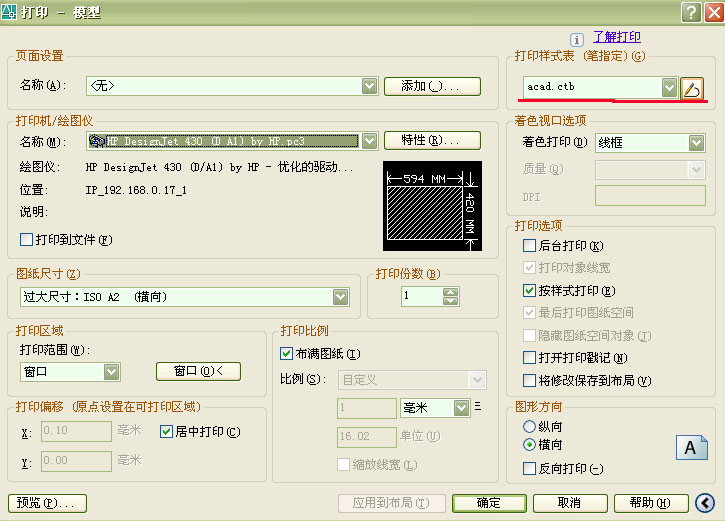The width and height of the screenshot is (725, 521).
Task: Open the plot style table editor pencil icon
Action: pos(692,88)
